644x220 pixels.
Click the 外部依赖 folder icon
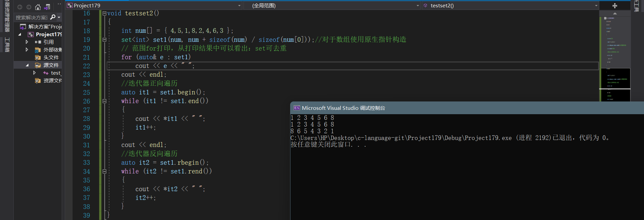[x=38, y=50]
